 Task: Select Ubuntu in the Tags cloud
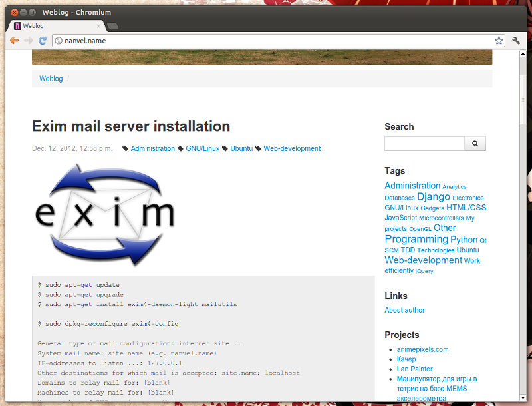[x=467, y=250]
